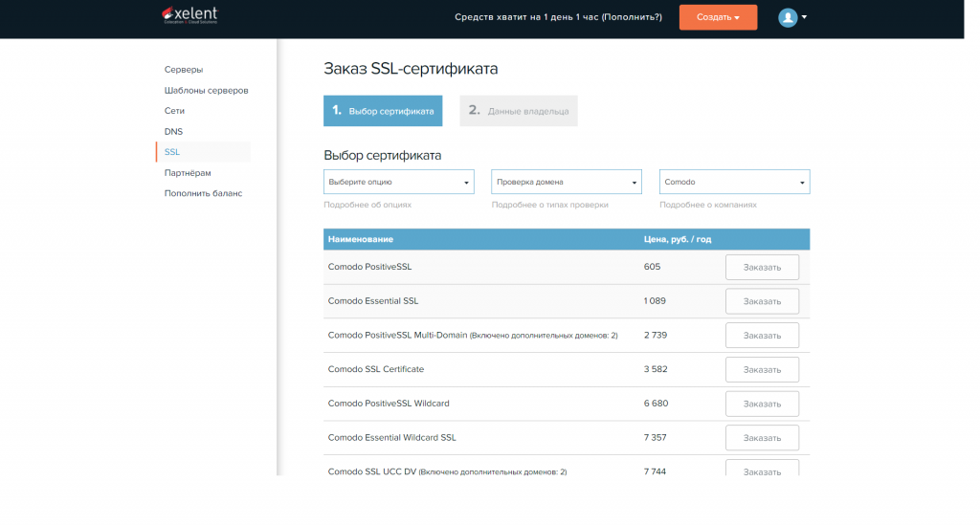Click the Наименование column header
Screen dimensions: 980x525
[x=361, y=239]
